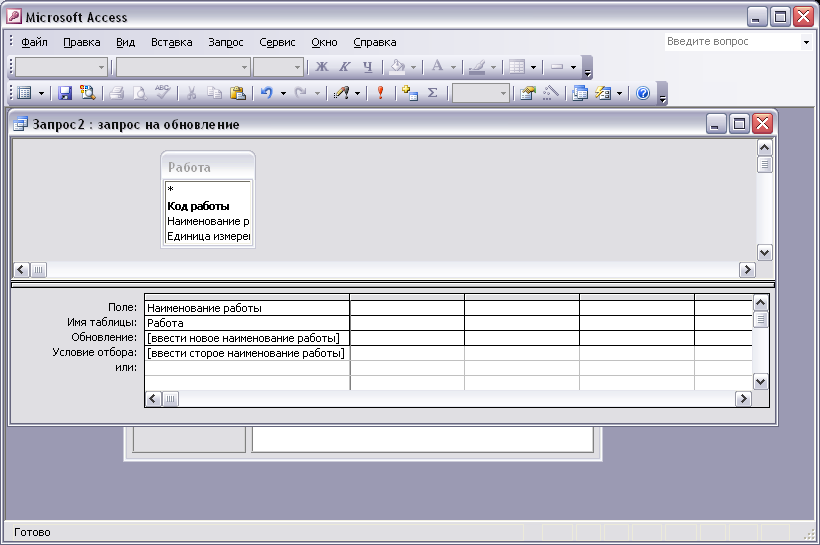Open the Правка menu
Image resolution: width=820 pixels, height=545 pixels.
click(82, 42)
